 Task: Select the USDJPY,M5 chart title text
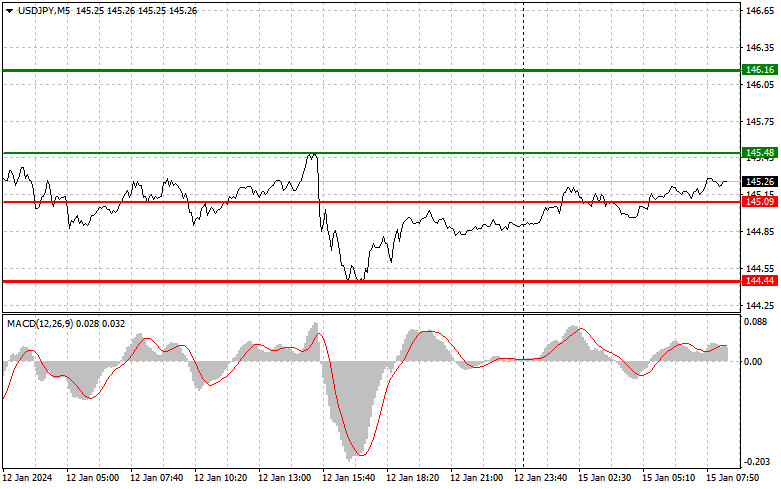[44, 10]
